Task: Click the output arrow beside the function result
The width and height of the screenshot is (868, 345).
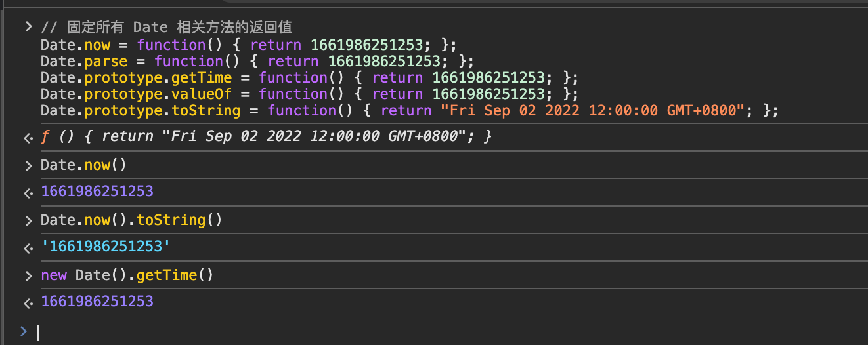Action: click(28, 138)
